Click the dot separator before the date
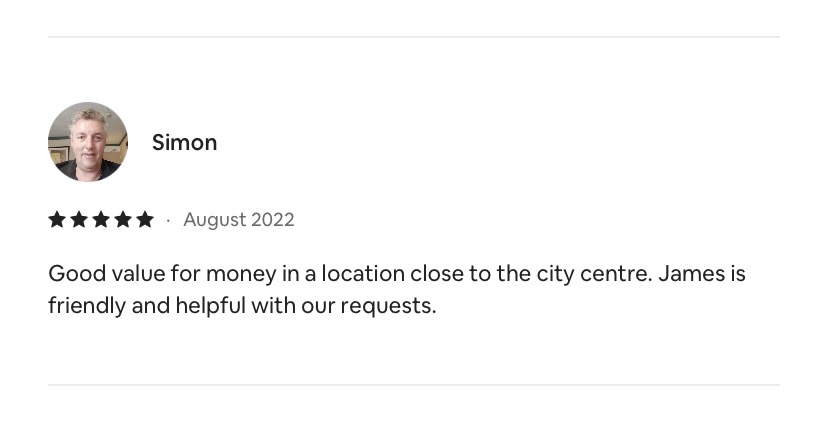828x430 pixels. (x=168, y=220)
